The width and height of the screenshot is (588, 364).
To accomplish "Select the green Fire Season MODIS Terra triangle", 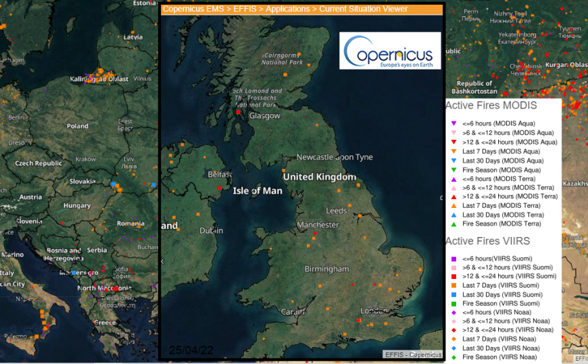I will tap(454, 224).
